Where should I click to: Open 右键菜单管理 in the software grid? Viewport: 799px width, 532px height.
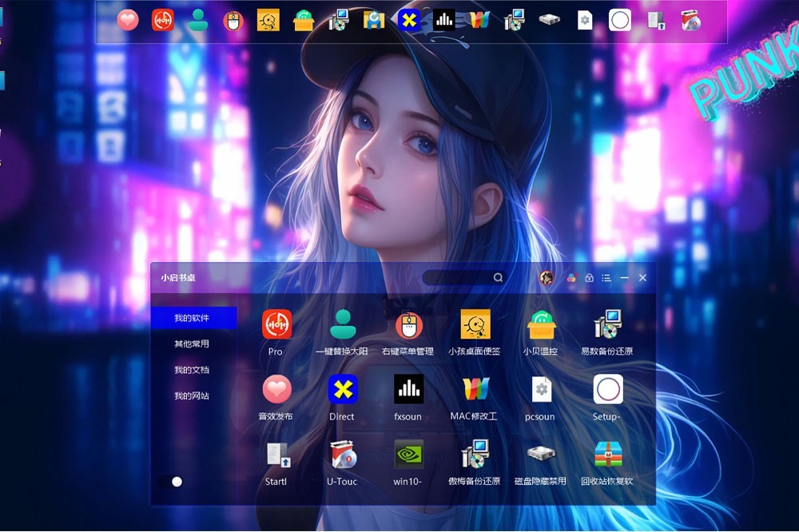[408, 324]
